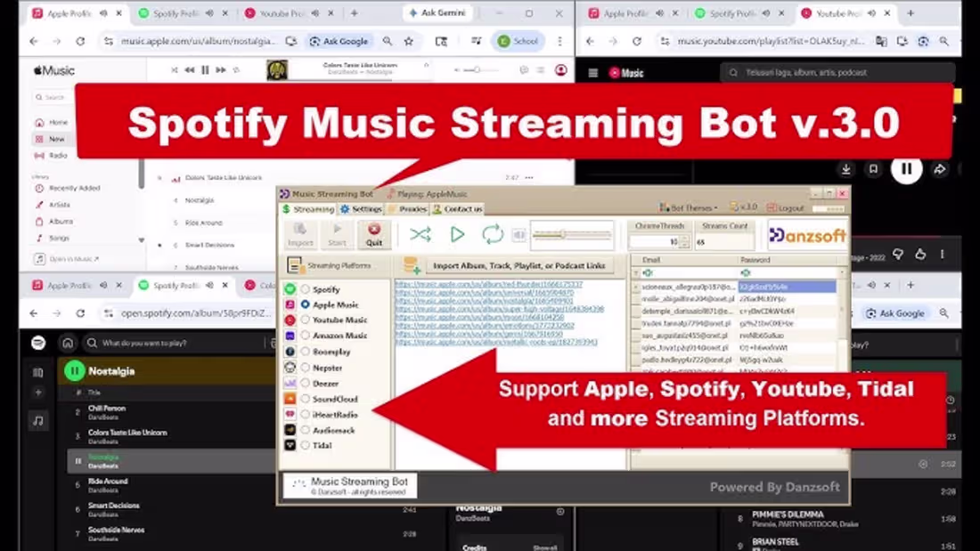
Task: Click the Spotify logo icon in platforms list
Action: tap(290, 289)
